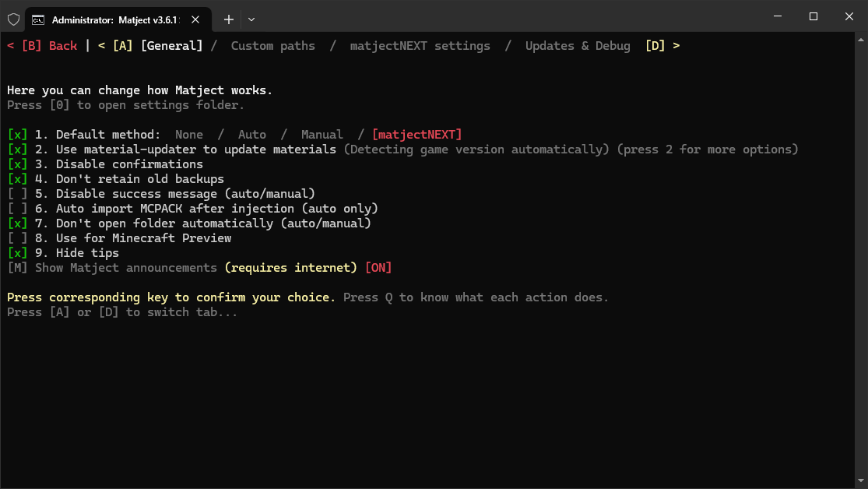Click the terminal icon on the Matject tab
Screen dimensions: 868x489
tap(38, 20)
